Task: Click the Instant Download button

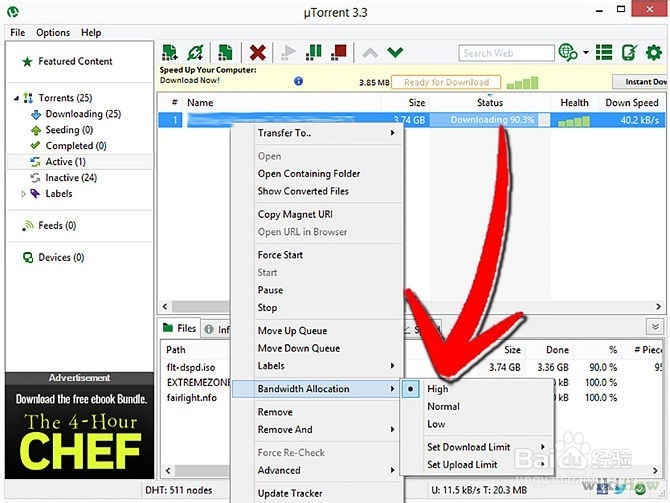Action: coord(640,82)
